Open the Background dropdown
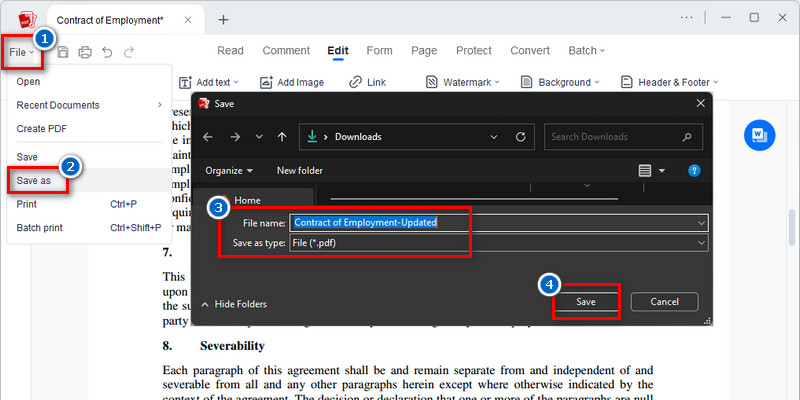Screen dimensions: 800x400 (560, 82)
